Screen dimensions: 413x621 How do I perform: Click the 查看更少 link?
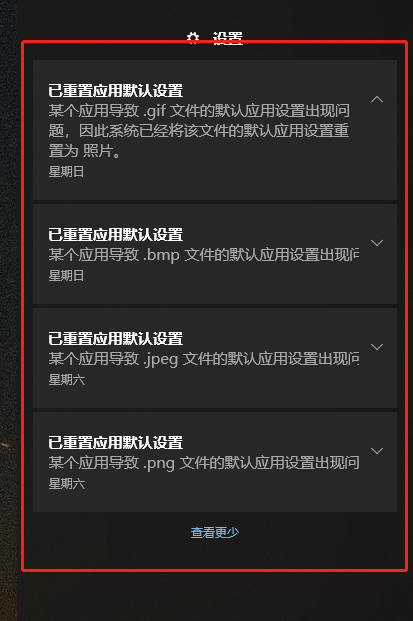(215, 532)
